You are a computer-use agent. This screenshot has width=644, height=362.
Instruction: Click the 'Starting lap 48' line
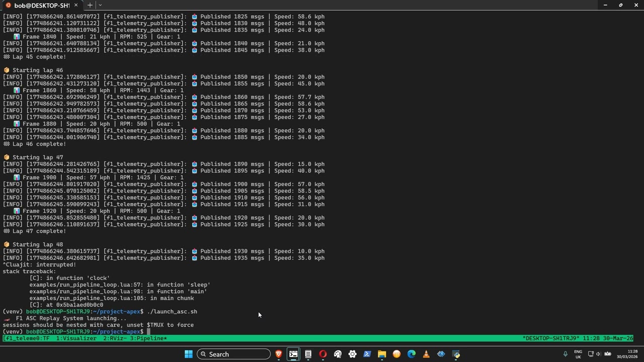[33, 244]
